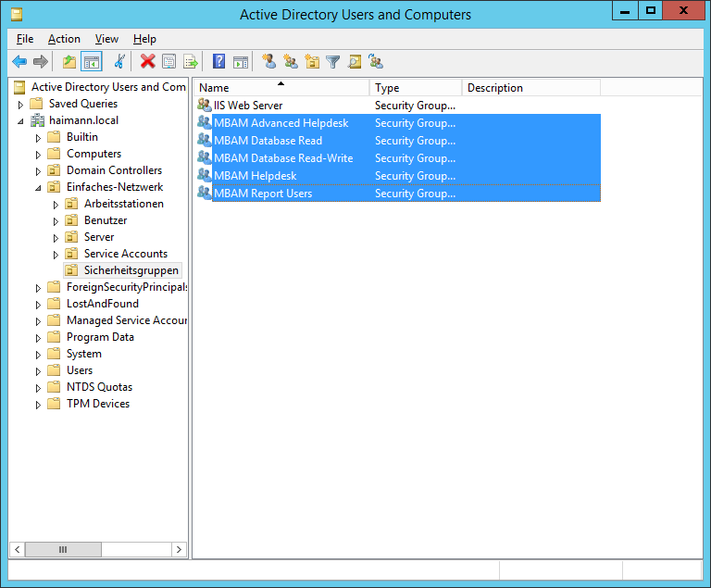Screen dimensions: 711x588
Task: Select the IIS Web Server row name
Action: [x=248, y=106]
